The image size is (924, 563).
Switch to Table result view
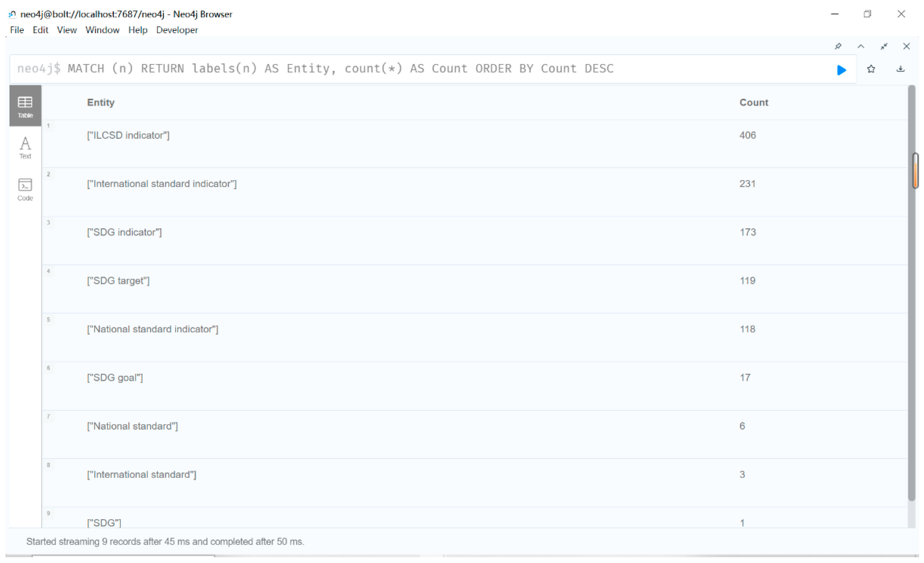pyautogui.click(x=25, y=106)
